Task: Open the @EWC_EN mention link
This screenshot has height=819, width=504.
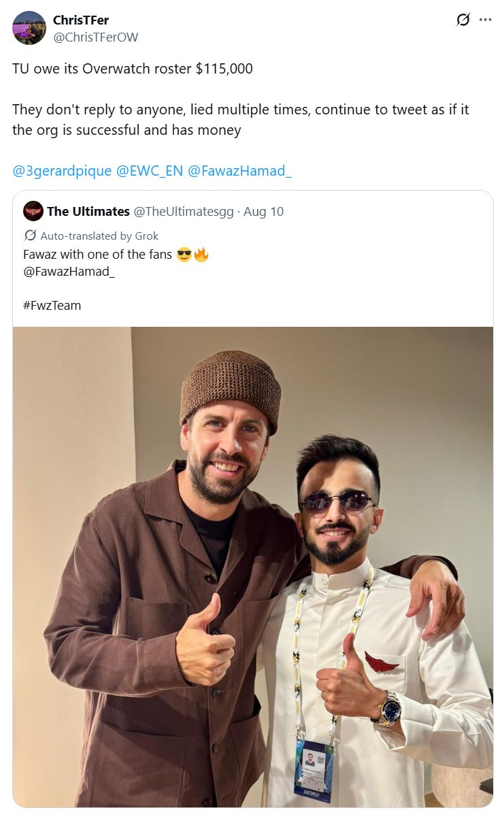Action: point(150,170)
